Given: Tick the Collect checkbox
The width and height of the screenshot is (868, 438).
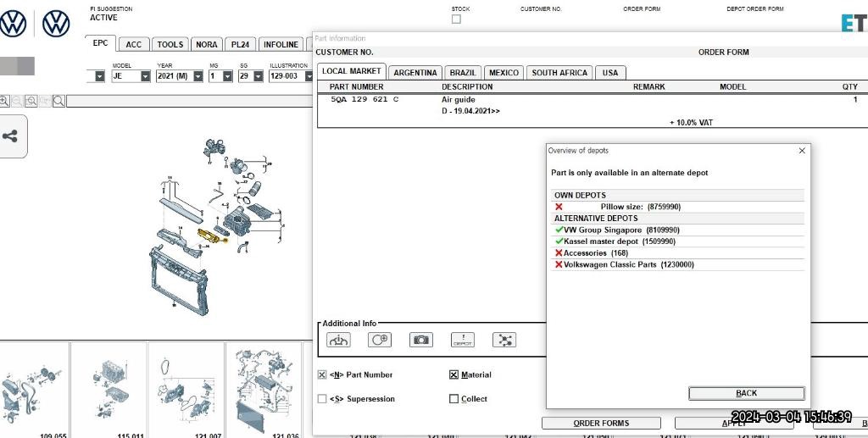Looking at the screenshot, I should pos(453,399).
